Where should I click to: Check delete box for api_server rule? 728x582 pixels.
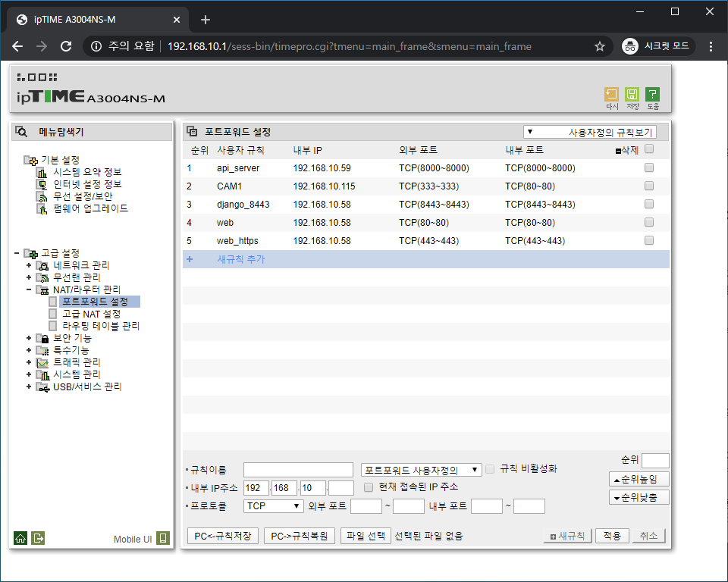pyautogui.click(x=649, y=167)
